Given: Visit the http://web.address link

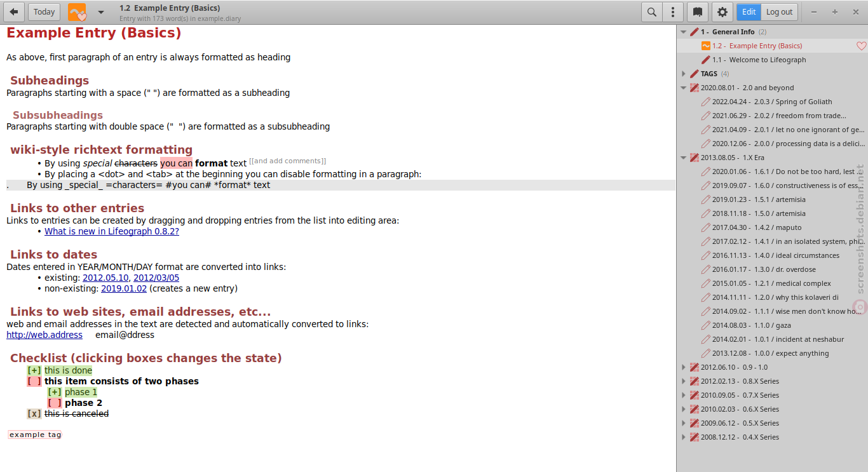Looking at the screenshot, I should pyautogui.click(x=44, y=335).
